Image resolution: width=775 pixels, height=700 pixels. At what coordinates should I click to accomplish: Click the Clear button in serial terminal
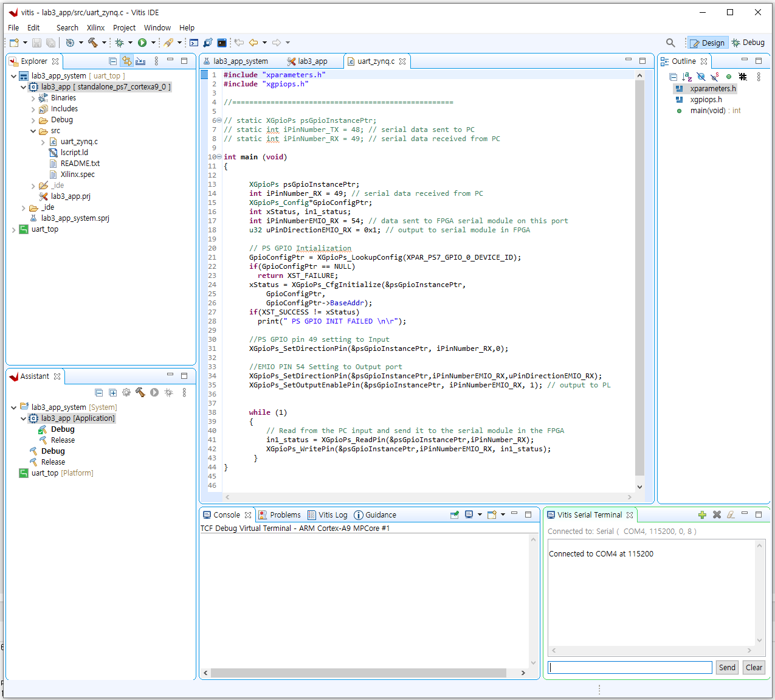(x=754, y=667)
